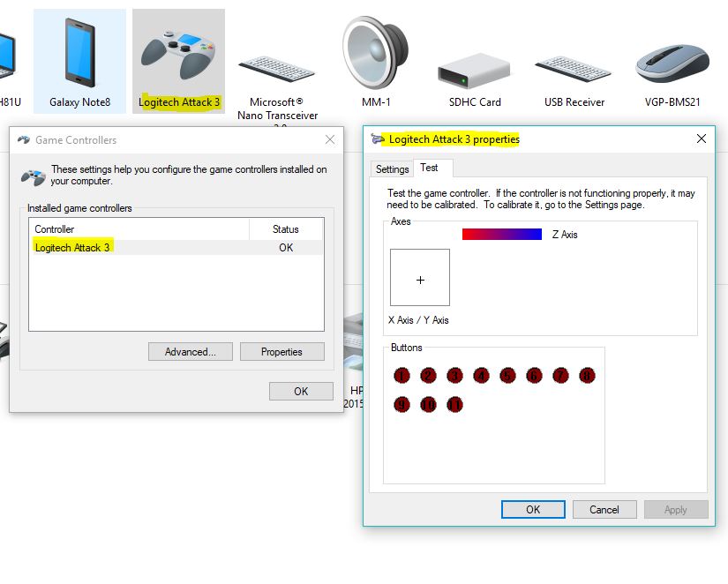
Task: Click button indicator 2 in Buttons group
Action: (428, 375)
